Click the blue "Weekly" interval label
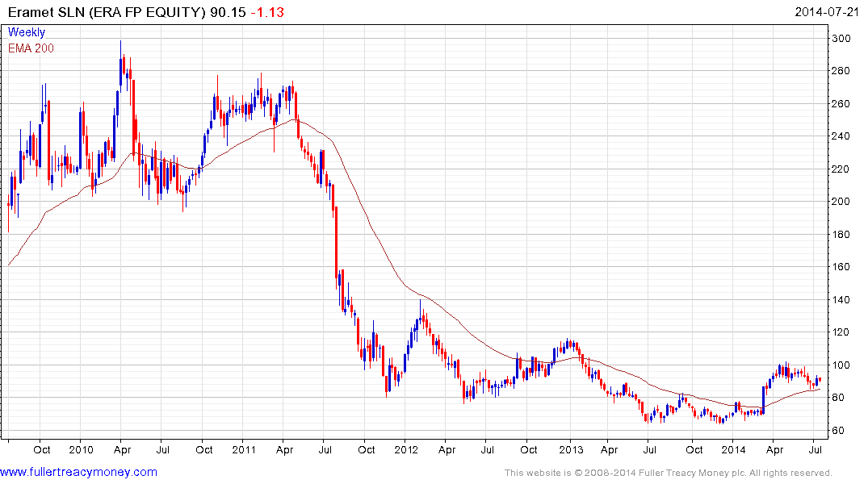This screenshot has width=868, height=484. 27,32
